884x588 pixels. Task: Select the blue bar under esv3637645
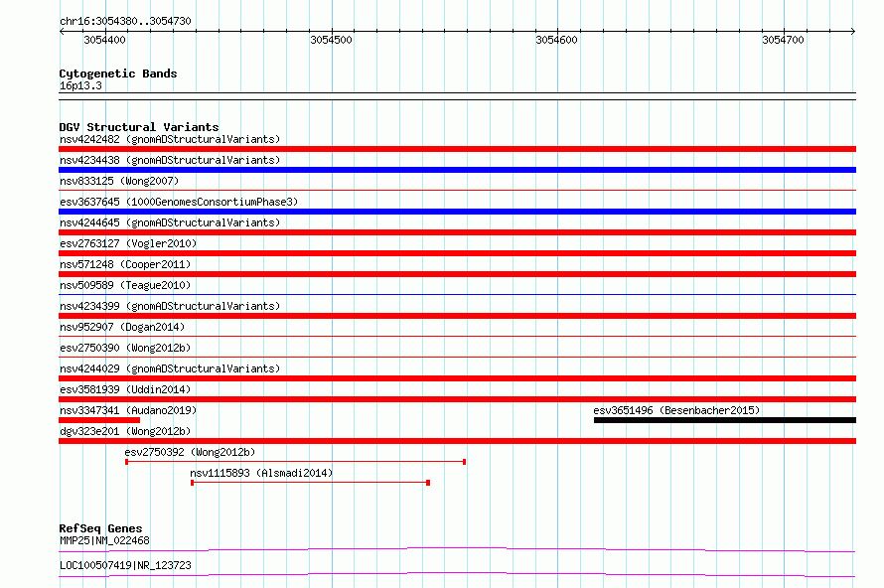[457, 212]
